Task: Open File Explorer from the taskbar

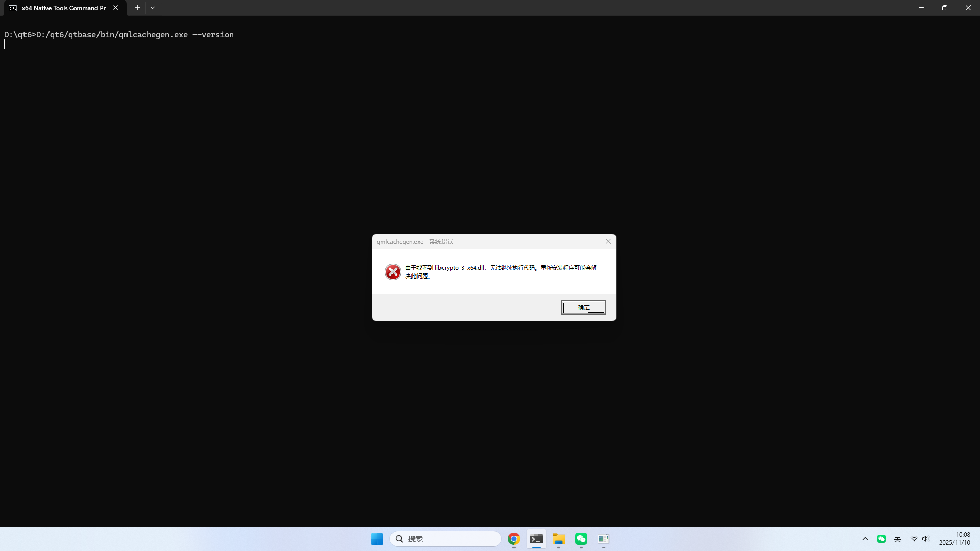Action: click(558, 539)
